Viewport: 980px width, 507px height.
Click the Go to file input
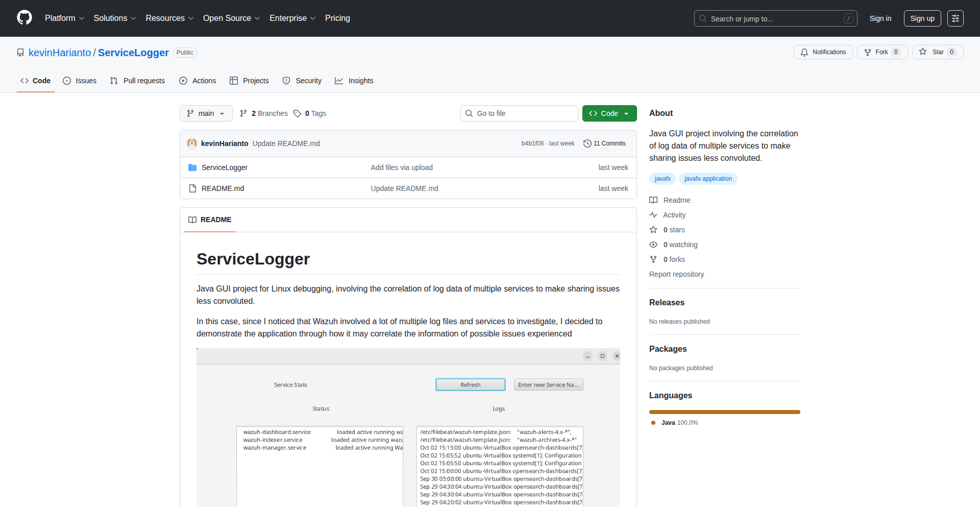tap(519, 113)
